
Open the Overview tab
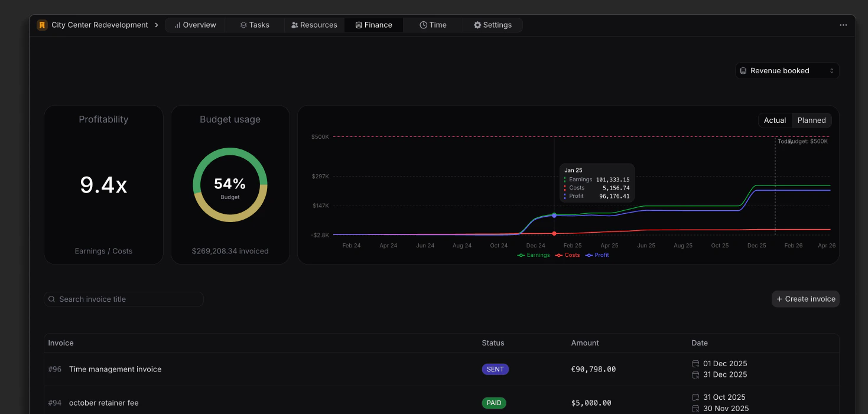tap(195, 25)
